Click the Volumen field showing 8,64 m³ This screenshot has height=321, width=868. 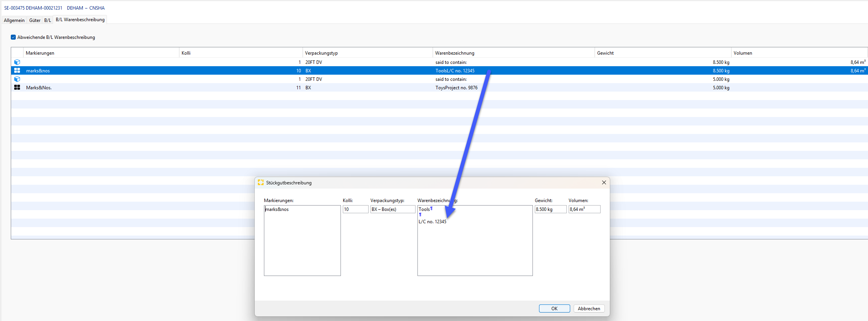(x=584, y=209)
